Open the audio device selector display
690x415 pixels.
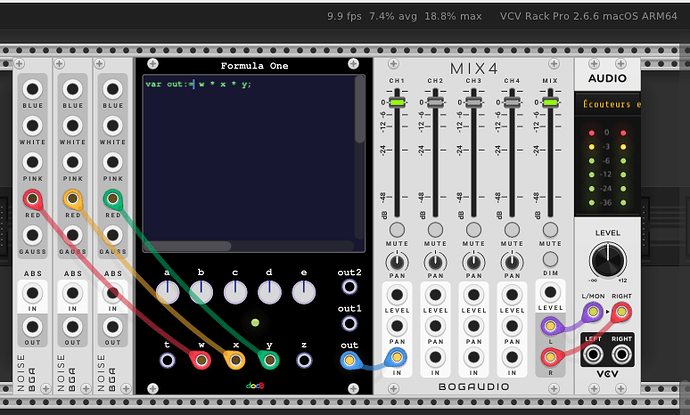608,103
